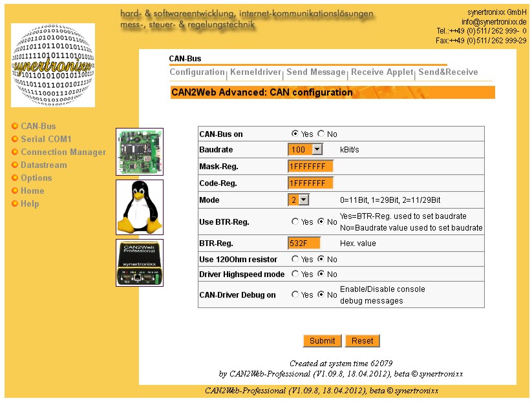532x403 pixels.
Task: Open the Send Message tab
Action: pos(316,72)
